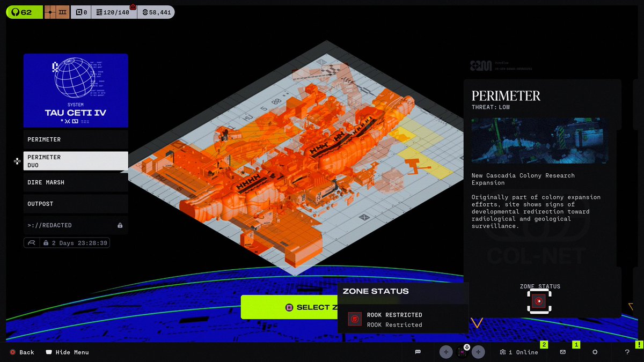Click the ROOK Restricted icon in tooltip
Screen dimensions: 644x362
355,320
